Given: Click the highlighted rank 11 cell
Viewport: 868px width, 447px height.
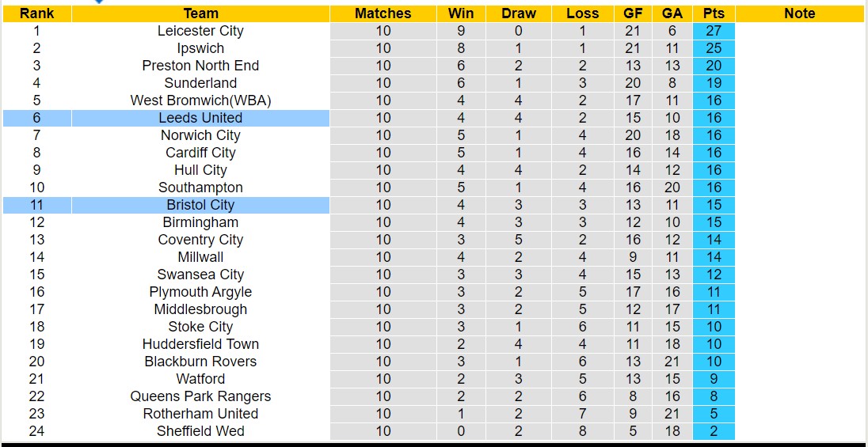Looking at the screenshot, I should 36,205.
